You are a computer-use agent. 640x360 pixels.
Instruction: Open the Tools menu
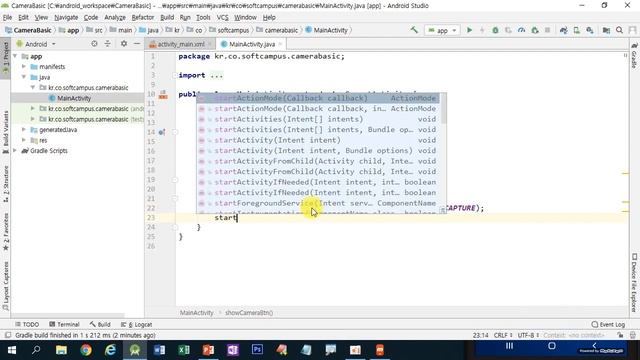pos(203,18)
